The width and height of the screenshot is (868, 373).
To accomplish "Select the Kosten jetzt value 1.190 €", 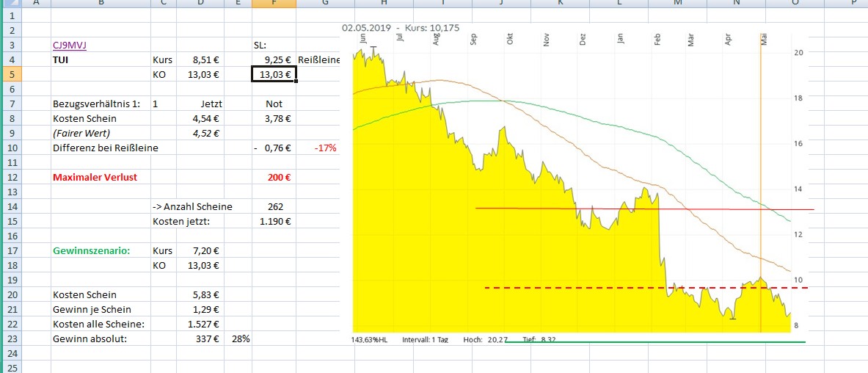I will tap(274, 221).
